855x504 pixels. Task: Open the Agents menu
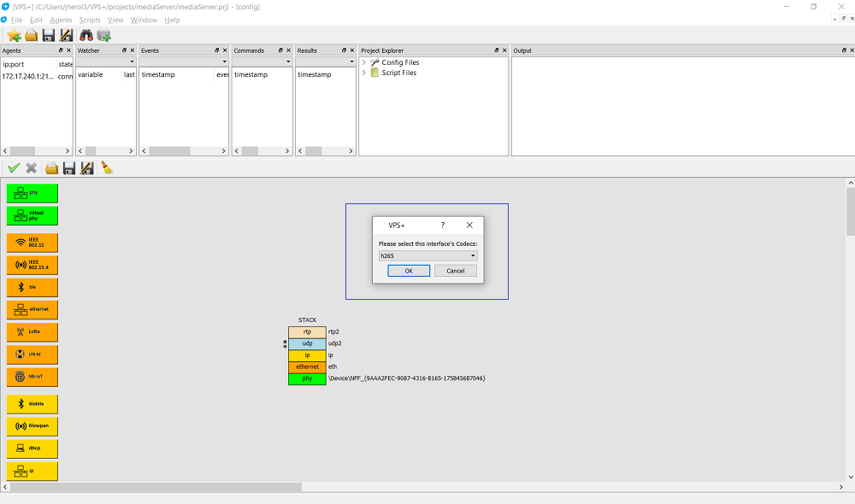click(x=61, y=20)
